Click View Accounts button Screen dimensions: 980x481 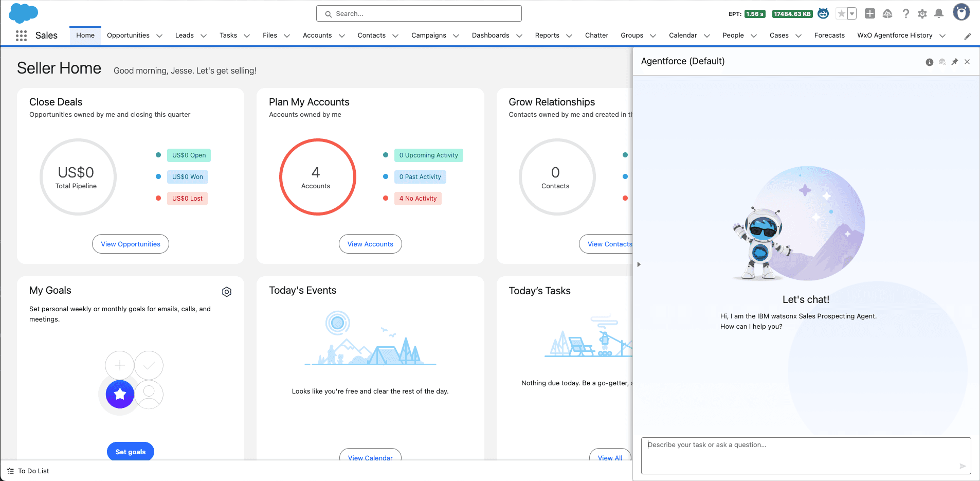click(370, 244)
